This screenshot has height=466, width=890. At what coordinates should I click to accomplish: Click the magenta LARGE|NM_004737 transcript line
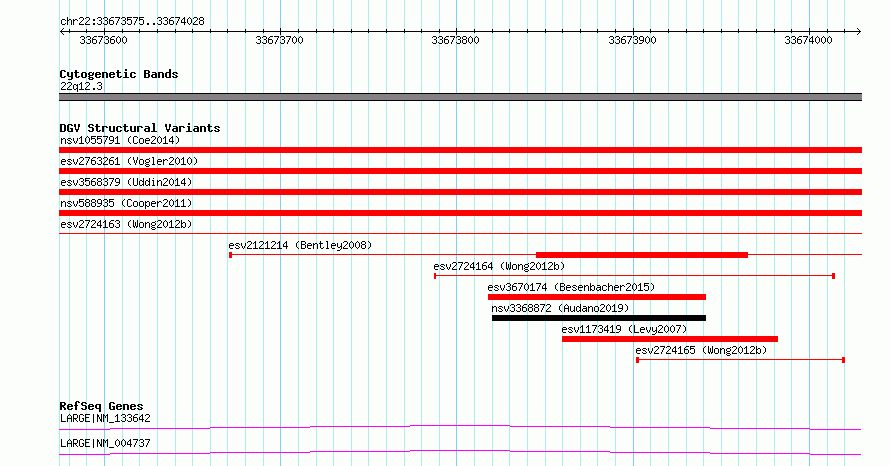[x=460, y=452]
